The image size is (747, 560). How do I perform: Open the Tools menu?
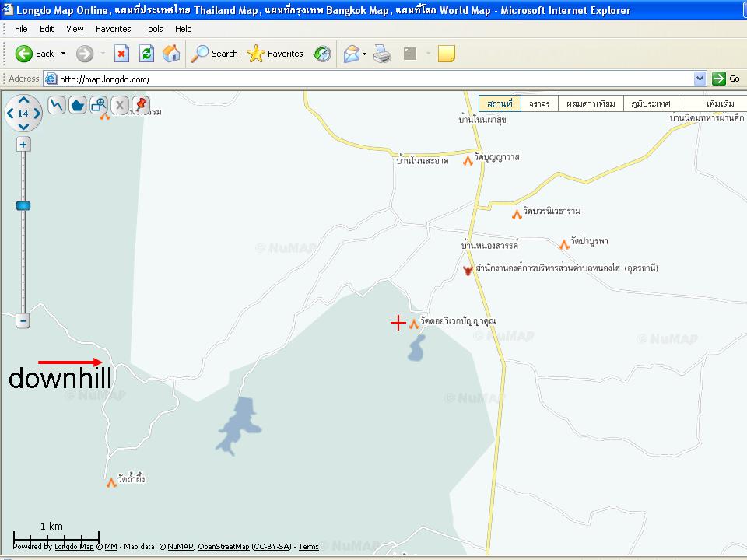[x=153, y=29]
